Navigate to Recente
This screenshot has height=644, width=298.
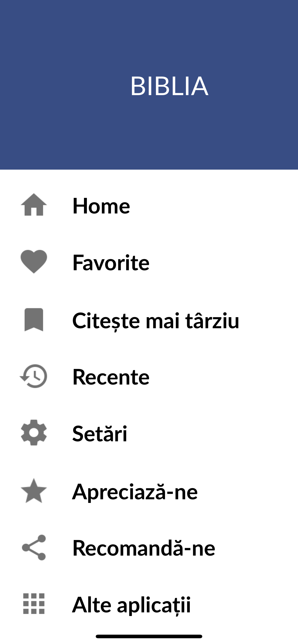pos(111,378)
